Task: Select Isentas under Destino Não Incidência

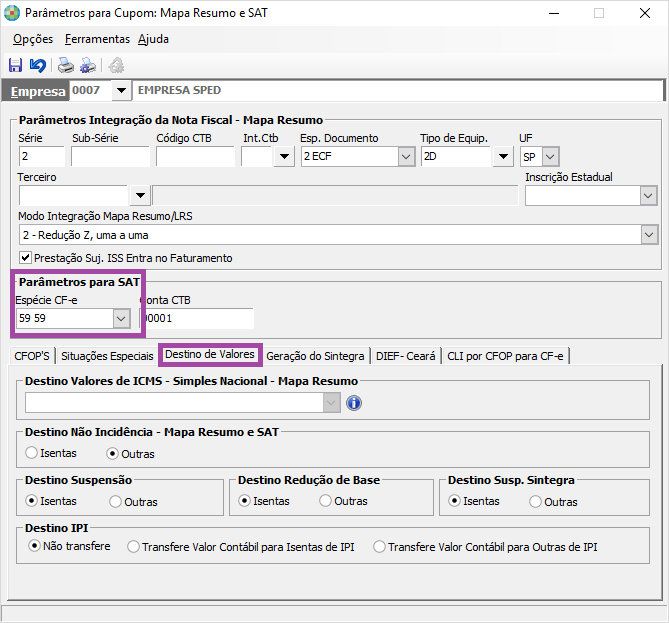Action: [32, 453]
